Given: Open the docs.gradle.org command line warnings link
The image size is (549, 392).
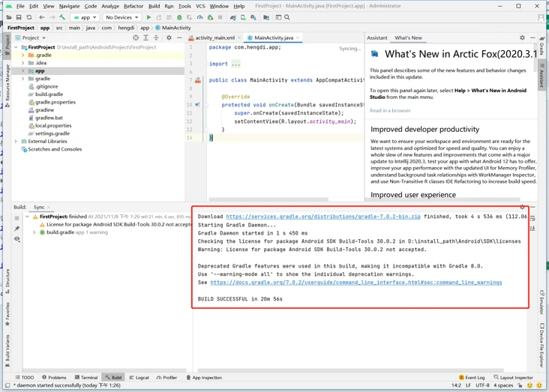Looking at the screenshot, I should (x=356, y=283).
